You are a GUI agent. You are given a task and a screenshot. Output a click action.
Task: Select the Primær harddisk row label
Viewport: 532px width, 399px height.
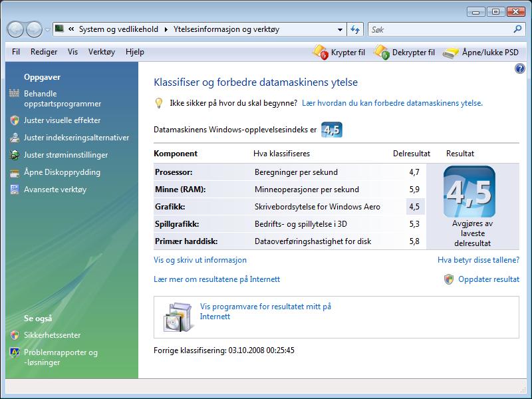pos(186,241)
